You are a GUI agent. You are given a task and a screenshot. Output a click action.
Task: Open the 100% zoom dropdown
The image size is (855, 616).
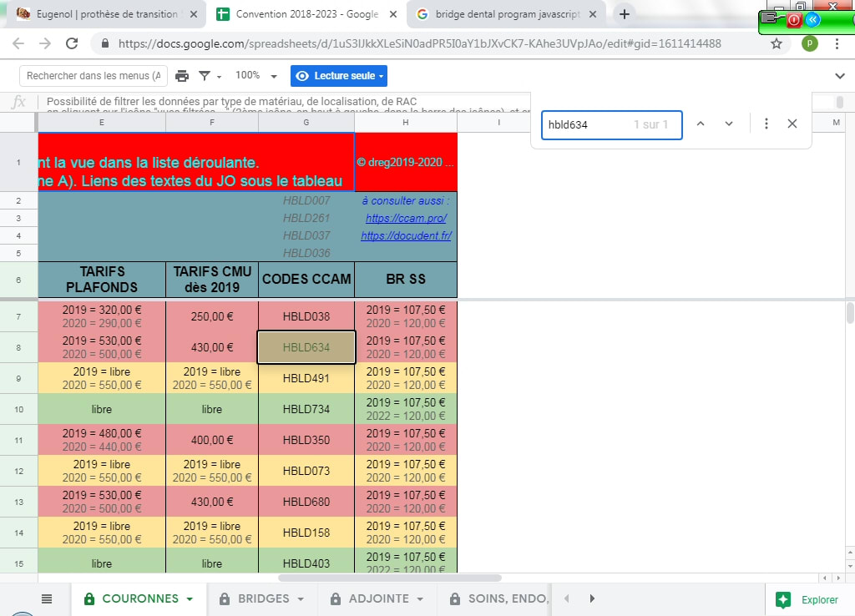click(x=255, y=76)
